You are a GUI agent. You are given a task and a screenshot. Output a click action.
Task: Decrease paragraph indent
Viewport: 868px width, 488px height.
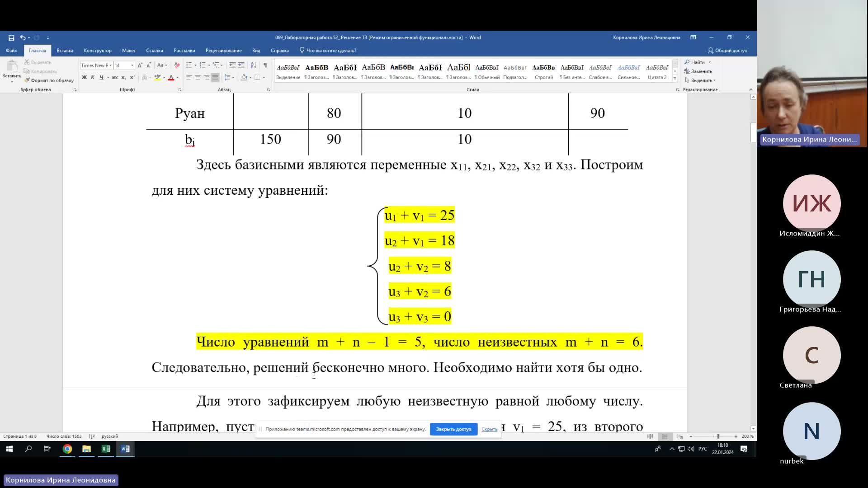(x=232, y=66)
